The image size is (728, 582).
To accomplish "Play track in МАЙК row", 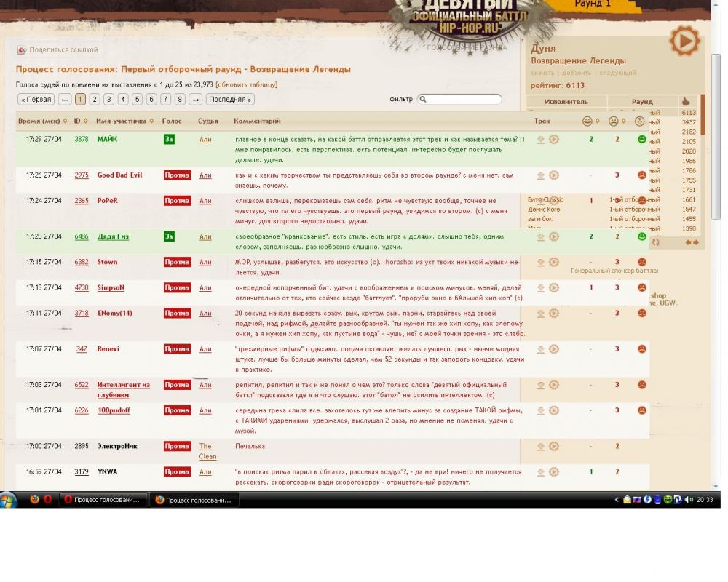I will (x=554, y=139).
